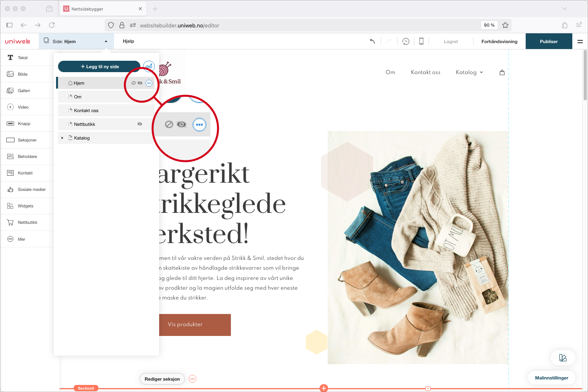Click the section-line dropdown arrow marker
The width and height of the screenshot is (588, 392).
428,388
